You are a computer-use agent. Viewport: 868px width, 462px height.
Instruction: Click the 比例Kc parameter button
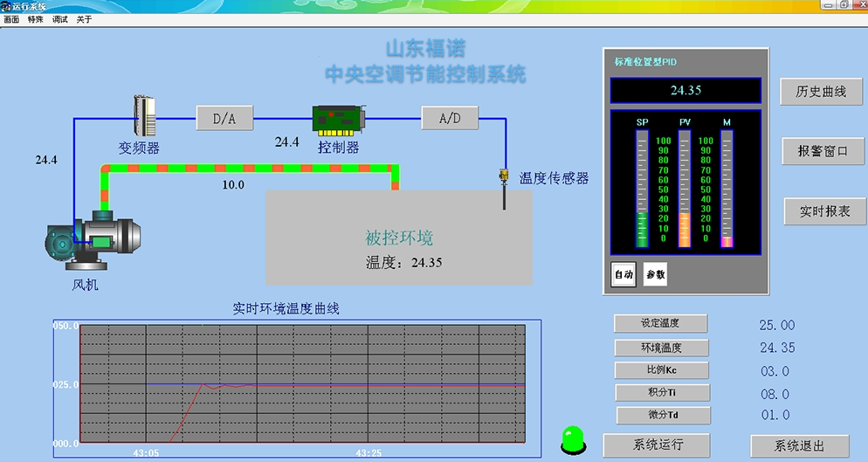click(662, 370)
